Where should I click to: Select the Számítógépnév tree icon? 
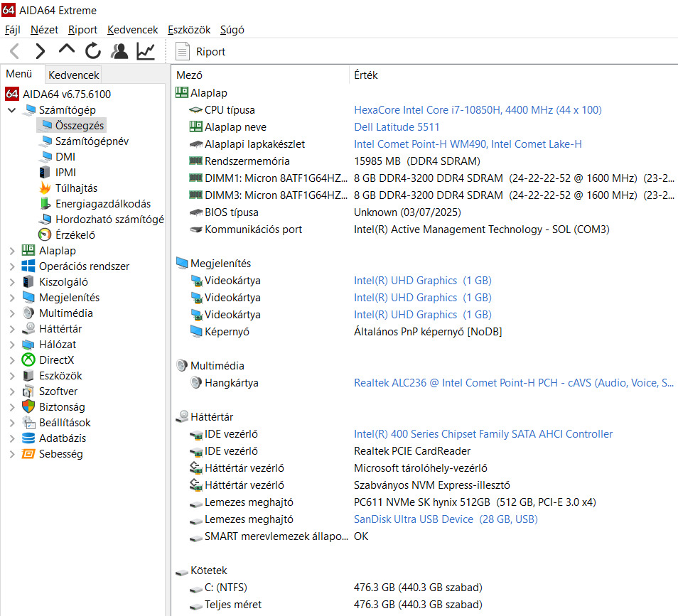pos(45,141)
